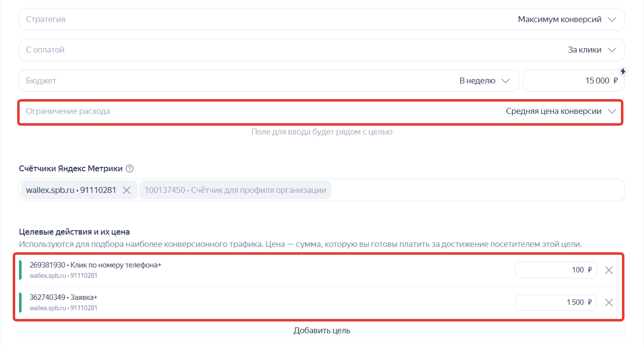Expand the Ограничение расхода dropdown

pos(322,111)
